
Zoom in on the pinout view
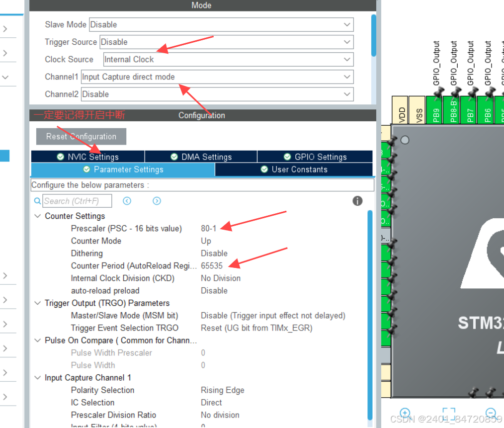point(405,413)
